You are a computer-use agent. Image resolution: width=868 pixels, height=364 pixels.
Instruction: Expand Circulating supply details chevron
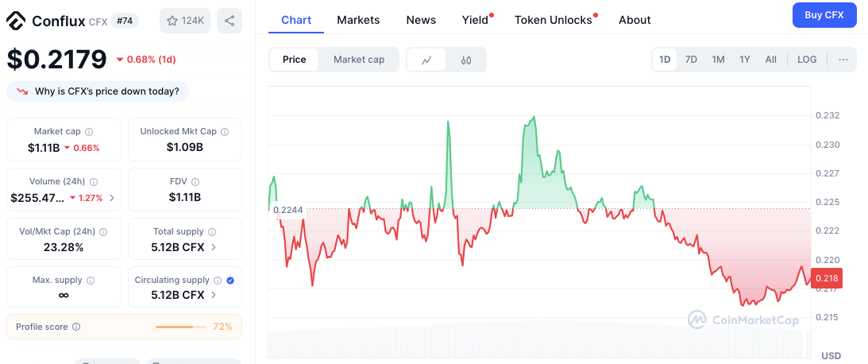214,295
